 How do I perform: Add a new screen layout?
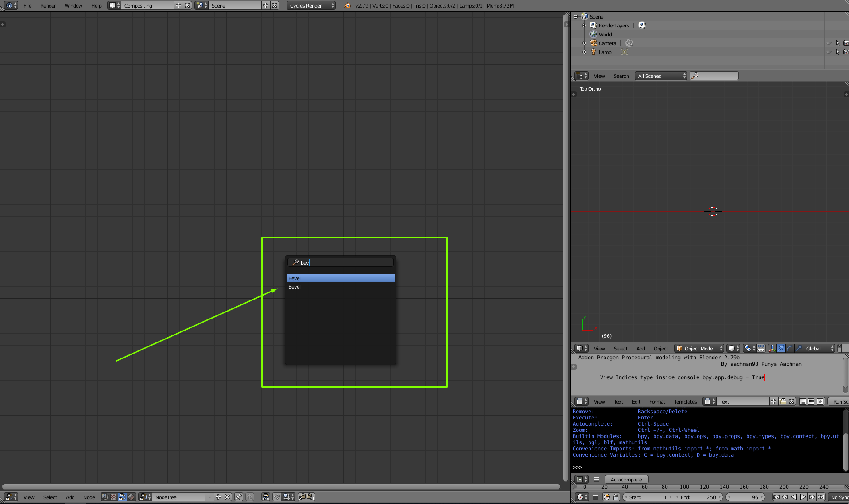coord(178,6)
